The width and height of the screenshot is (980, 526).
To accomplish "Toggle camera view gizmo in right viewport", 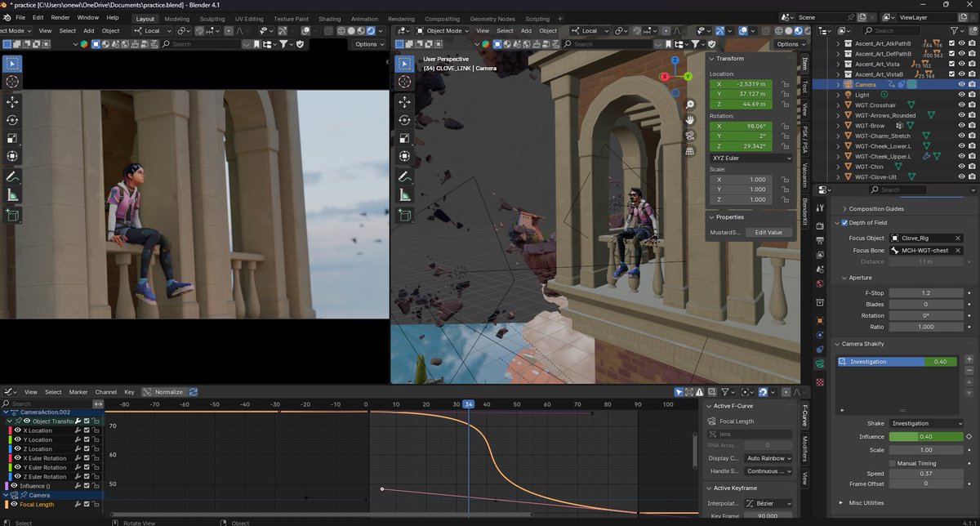I will coord(690,136).
